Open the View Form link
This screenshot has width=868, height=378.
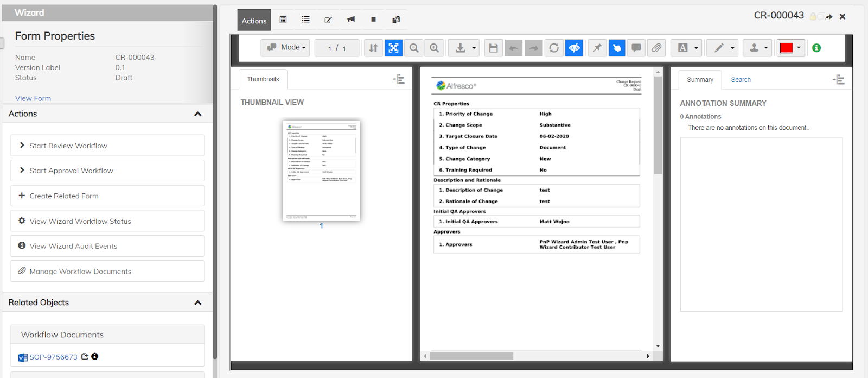pyautogui.click(x=33, y=98)
